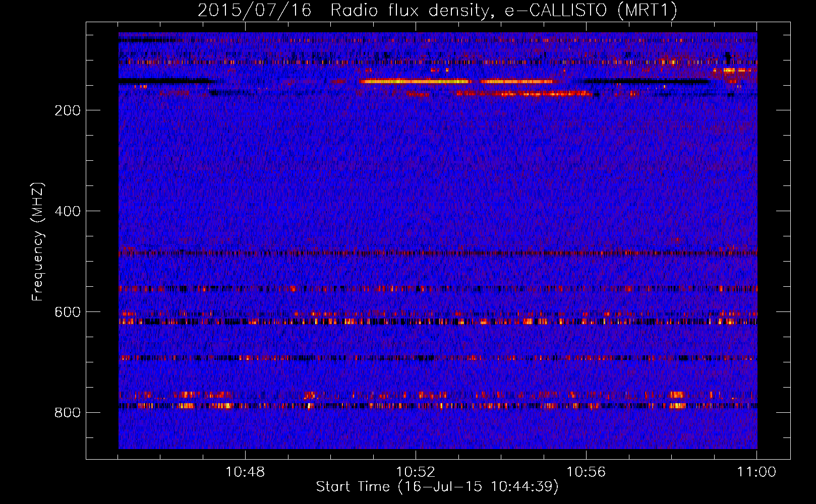816x504 pixels.
Task: Click the 11:00 time tick label
Action: pyautogui.click(x=756, y=472)
